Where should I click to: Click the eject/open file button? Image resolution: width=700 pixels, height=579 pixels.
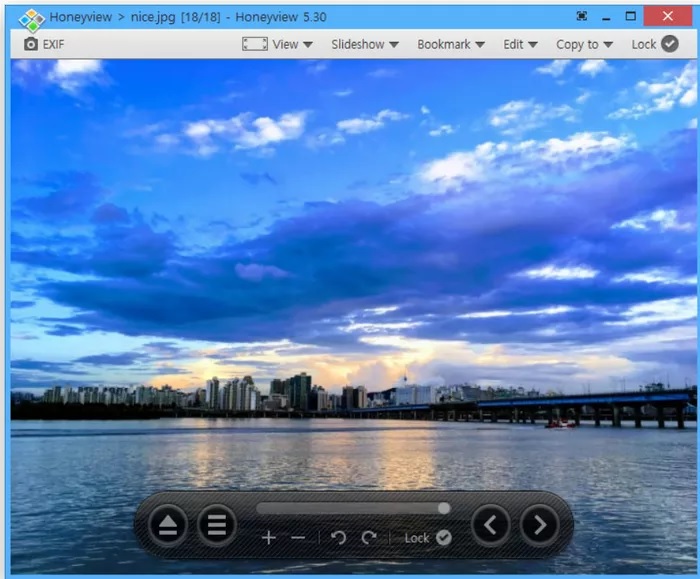pos(167,525)
